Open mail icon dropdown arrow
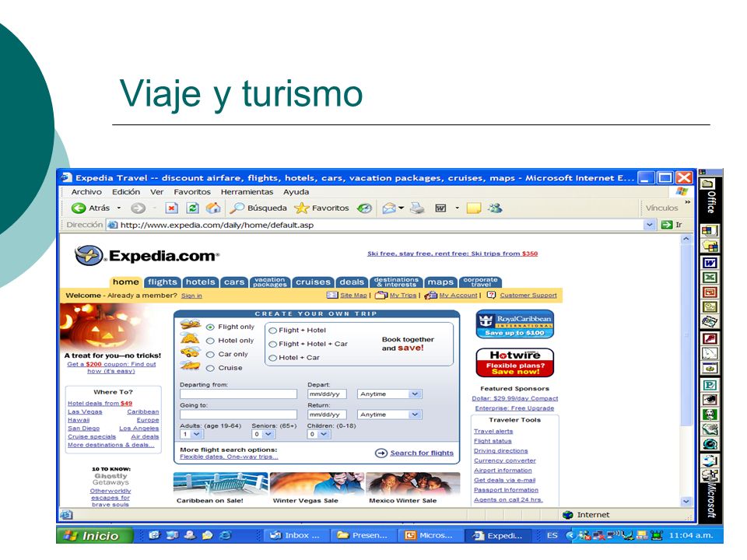Screen dimensions: 747x560 402,208
